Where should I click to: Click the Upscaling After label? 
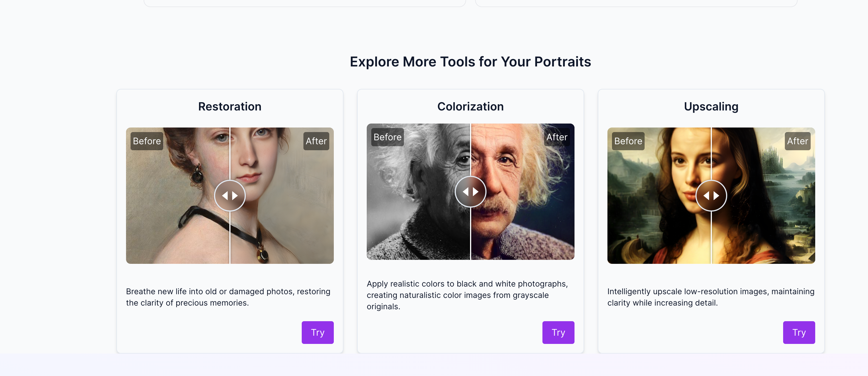point(797,141)
